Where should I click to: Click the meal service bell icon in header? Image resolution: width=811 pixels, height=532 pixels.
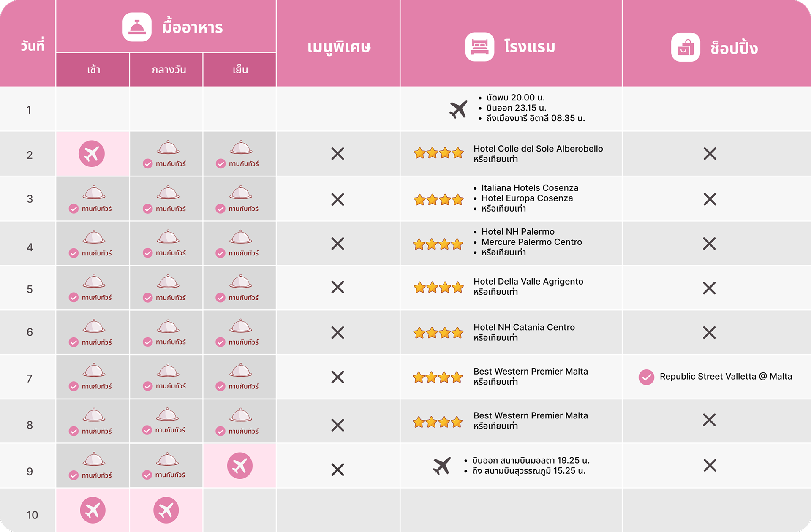tap(137, 27)
